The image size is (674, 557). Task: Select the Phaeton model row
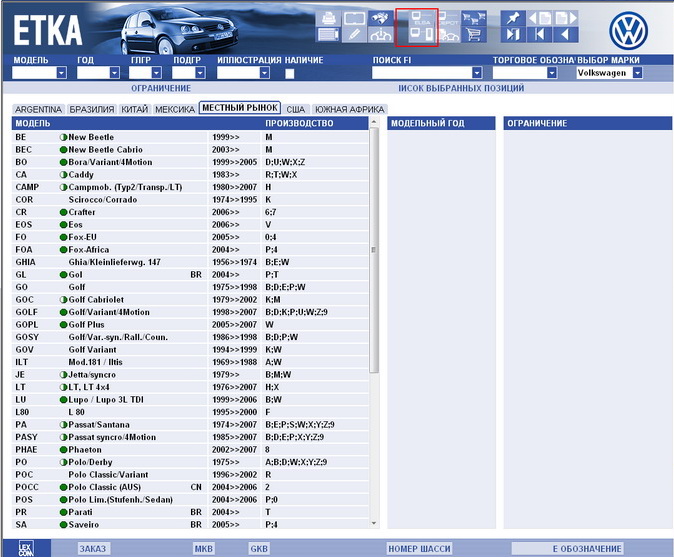[190, 450]
